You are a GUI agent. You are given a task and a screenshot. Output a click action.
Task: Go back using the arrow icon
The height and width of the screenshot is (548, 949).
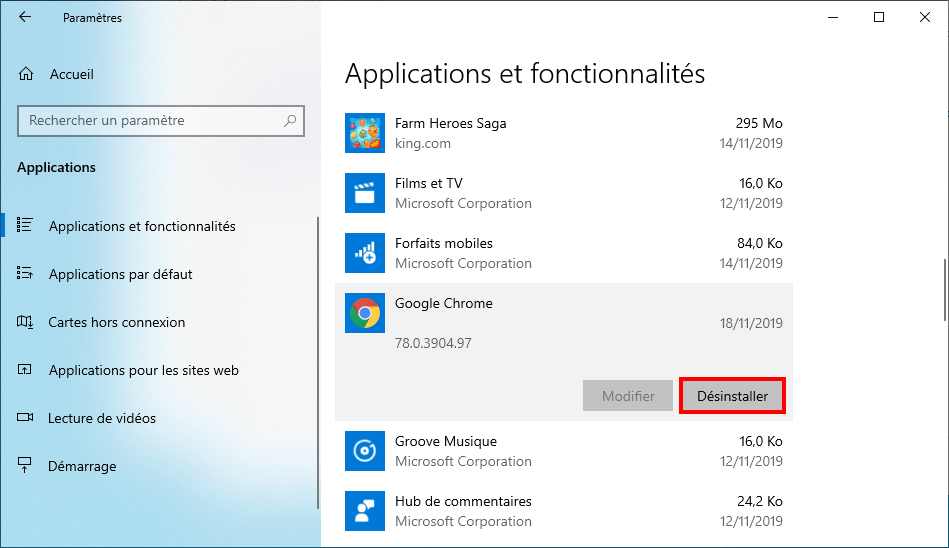tap(25, 17)
